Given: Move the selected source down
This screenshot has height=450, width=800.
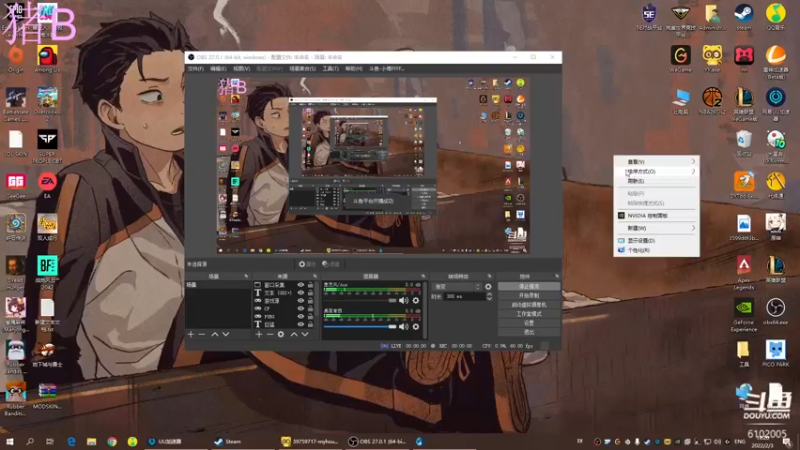Looking at the screenshot, I should point(305,334).
